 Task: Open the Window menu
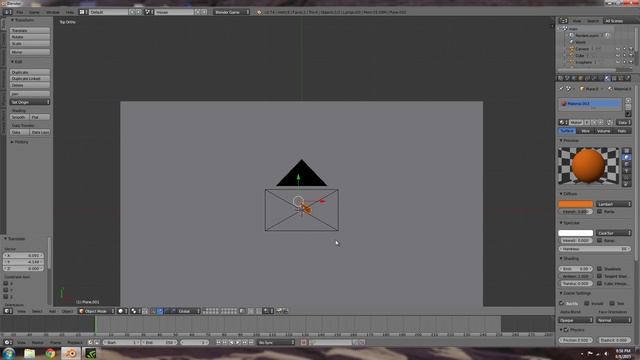point(53,12)
